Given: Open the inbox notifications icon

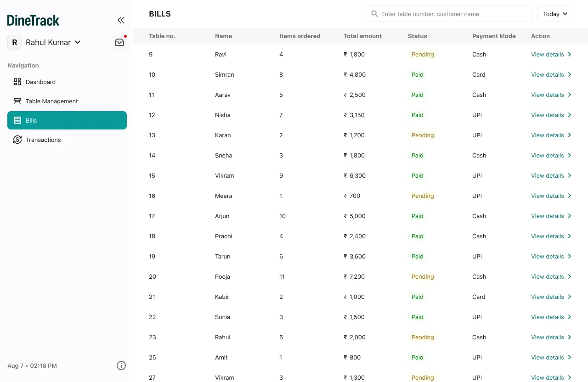Looking at the screenshot, I should point(119,42).
